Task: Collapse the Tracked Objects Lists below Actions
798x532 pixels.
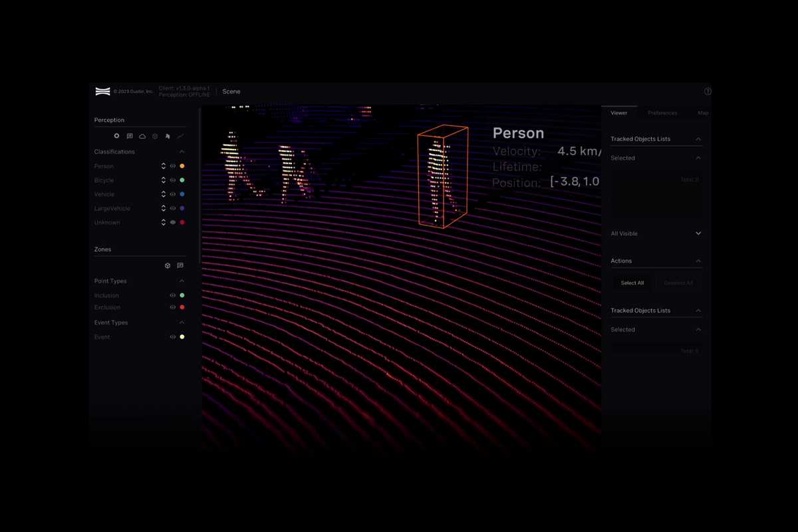Action: (698, 311)
